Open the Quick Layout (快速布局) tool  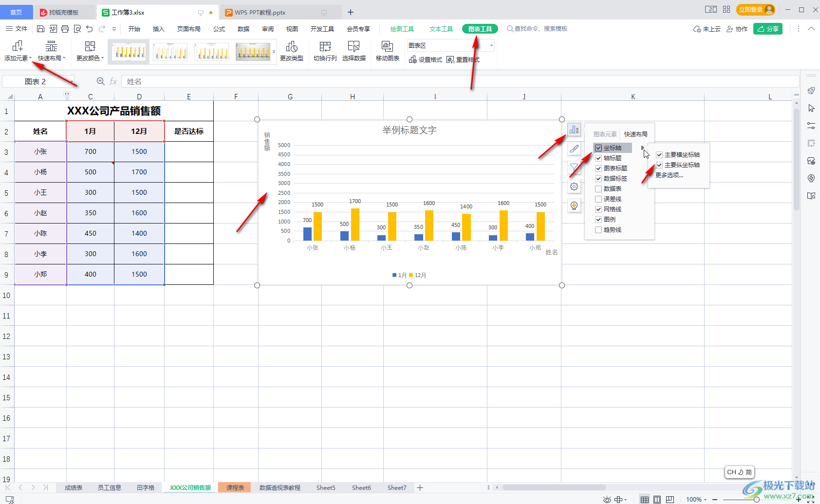point(51,51)
